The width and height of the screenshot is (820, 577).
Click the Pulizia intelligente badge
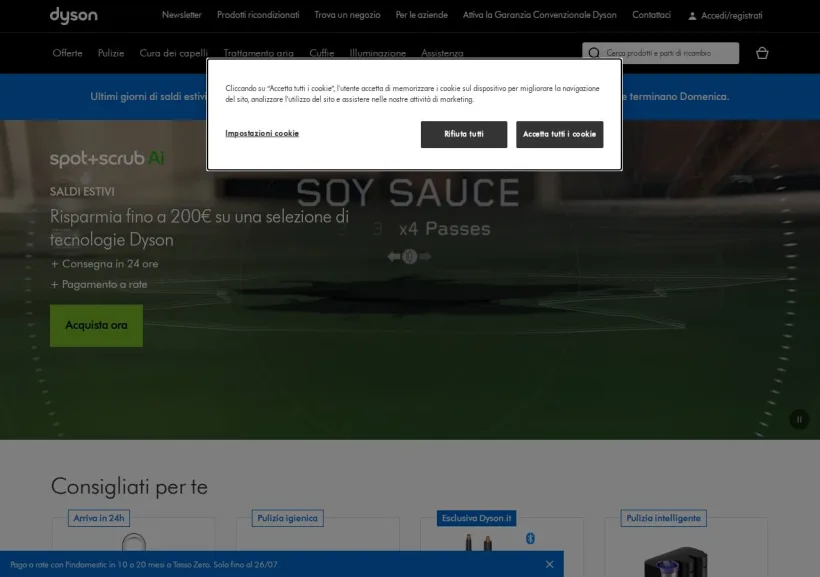664,518
